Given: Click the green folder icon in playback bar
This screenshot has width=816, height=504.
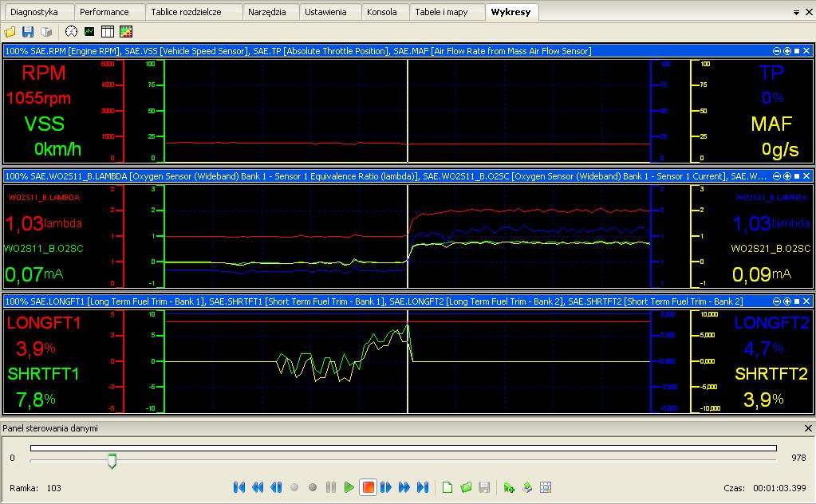Looking at the screenshot, I should [466, 487].
